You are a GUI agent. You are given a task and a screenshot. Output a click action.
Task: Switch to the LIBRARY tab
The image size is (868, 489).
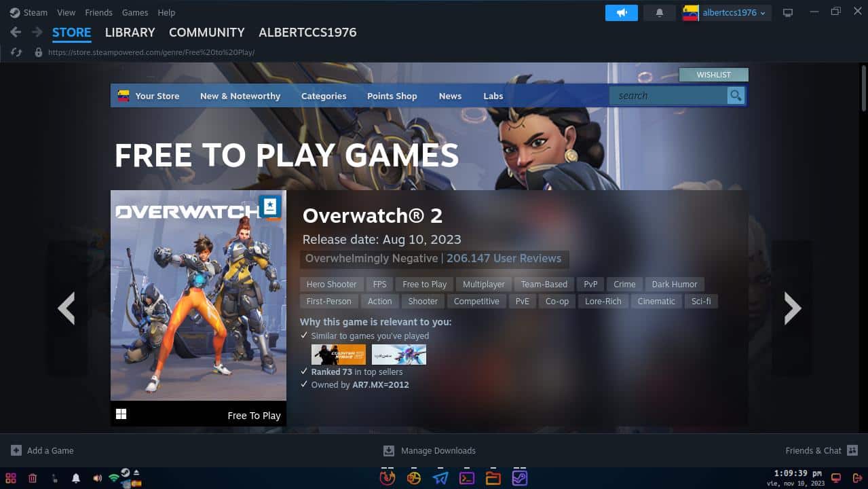pos(130,32)
